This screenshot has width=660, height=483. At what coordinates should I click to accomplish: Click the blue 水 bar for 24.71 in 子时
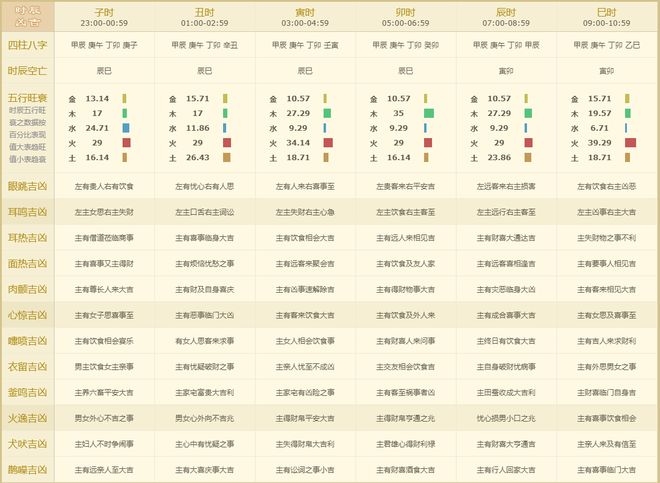126,128
